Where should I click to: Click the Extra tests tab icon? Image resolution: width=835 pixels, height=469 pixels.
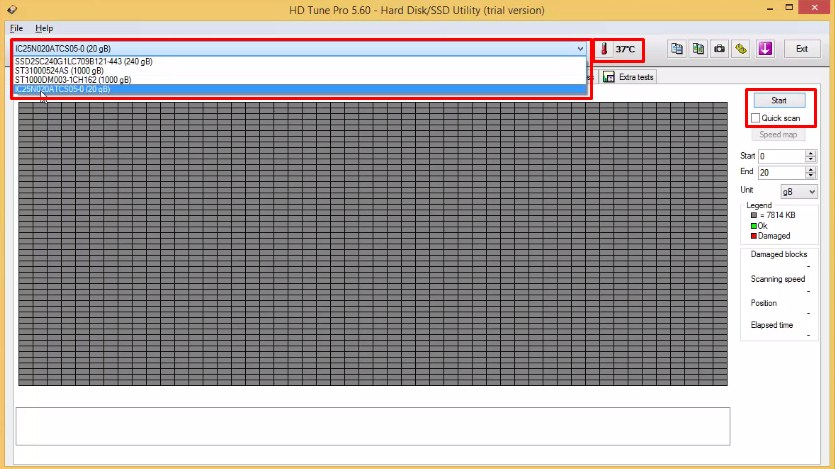tap(609, 77)
